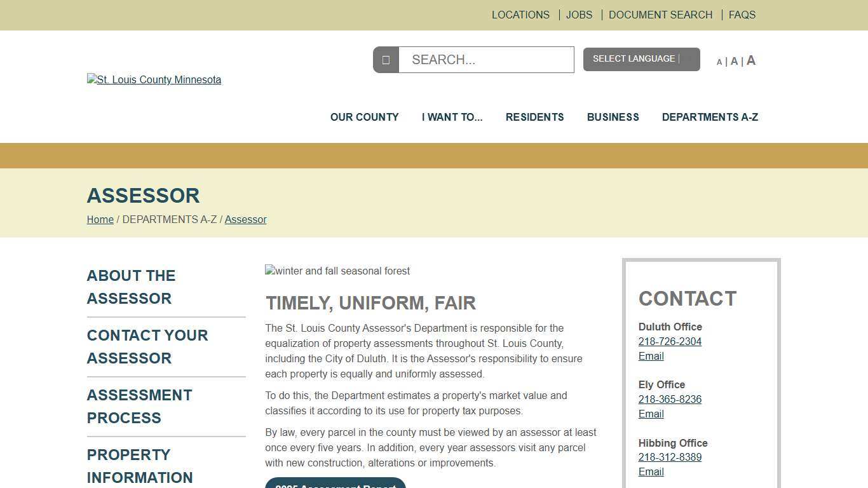
Task: Open the Document Search page
Action: tap(660, 15)
